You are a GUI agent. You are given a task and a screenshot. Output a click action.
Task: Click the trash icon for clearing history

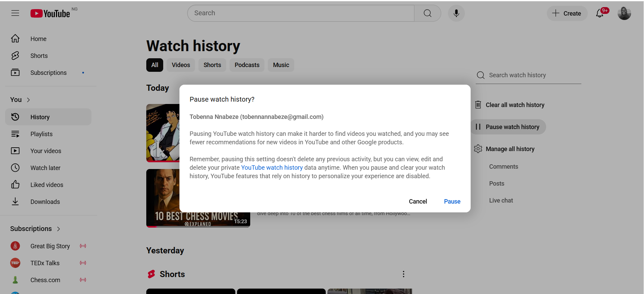coord(478,105)
